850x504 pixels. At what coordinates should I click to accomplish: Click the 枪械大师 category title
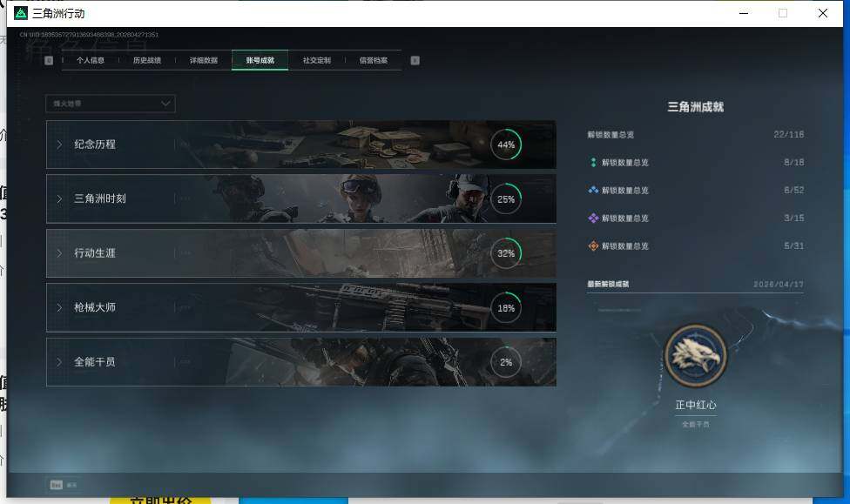tap(95, 307)
